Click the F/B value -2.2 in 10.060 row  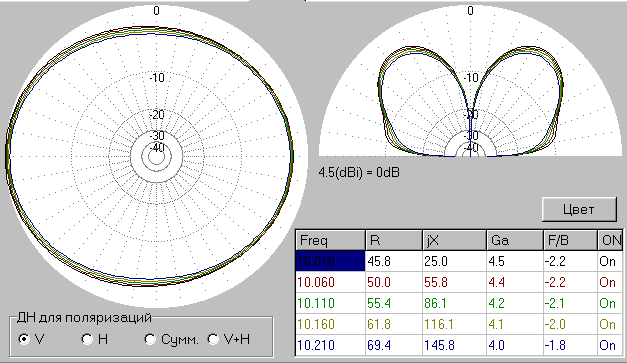570,282
